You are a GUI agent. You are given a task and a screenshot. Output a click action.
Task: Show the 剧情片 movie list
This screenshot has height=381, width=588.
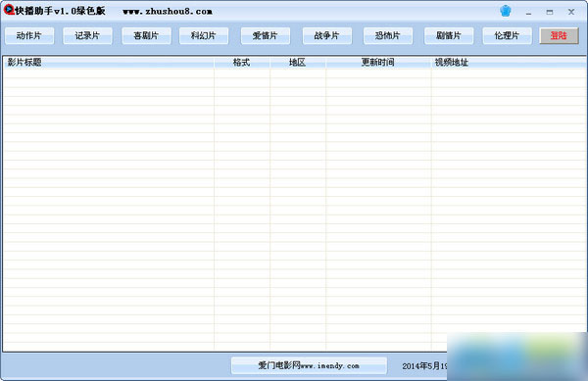pos(449,36)
